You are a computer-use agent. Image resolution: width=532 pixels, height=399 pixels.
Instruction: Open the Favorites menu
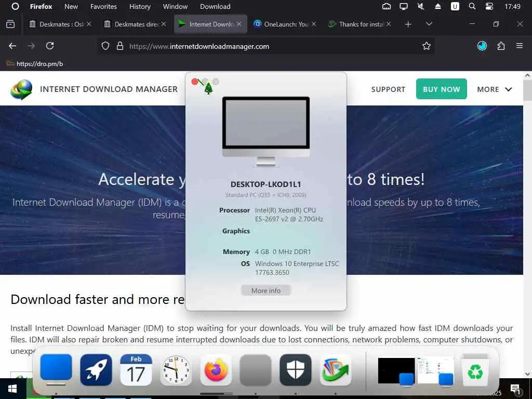103,6
